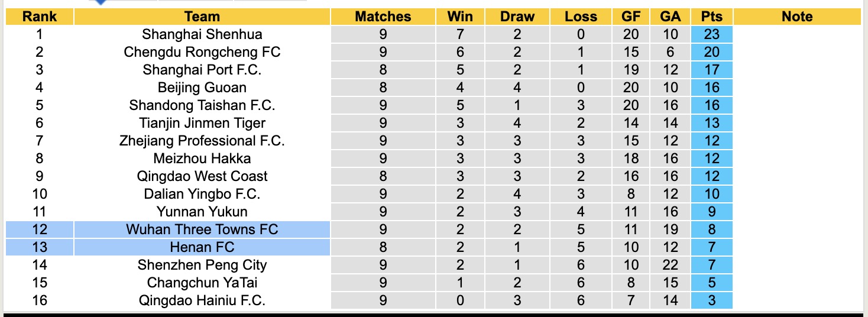Screen dimensions: 868x317
Task: Click the Win column header
Action: [460, 17]
